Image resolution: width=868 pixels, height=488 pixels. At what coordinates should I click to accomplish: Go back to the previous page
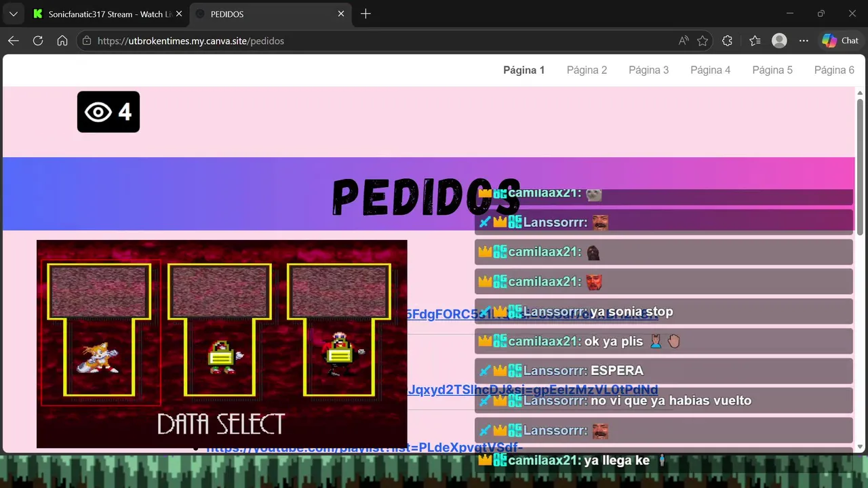click(14, 41)
